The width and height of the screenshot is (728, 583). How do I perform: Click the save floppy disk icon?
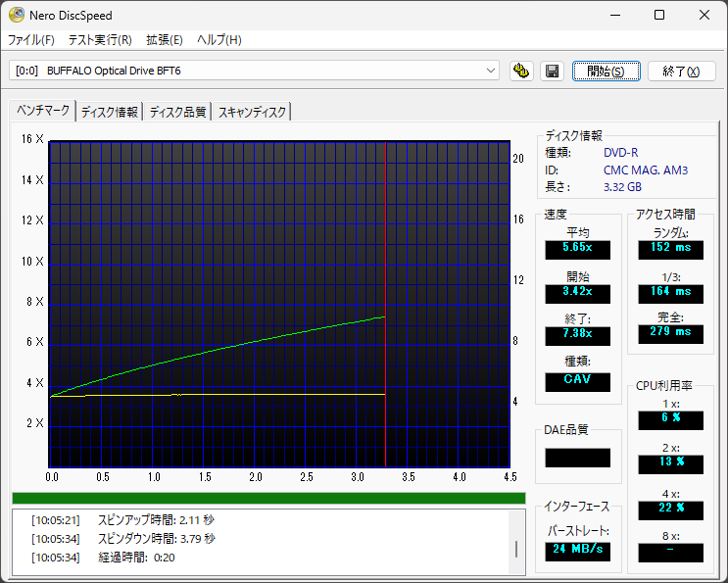(552, 71)
